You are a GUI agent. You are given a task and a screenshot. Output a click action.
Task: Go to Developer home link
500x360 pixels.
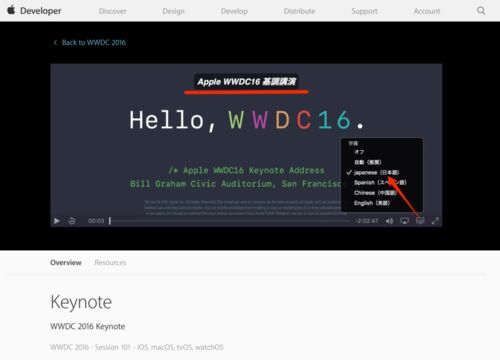(40, 11)
